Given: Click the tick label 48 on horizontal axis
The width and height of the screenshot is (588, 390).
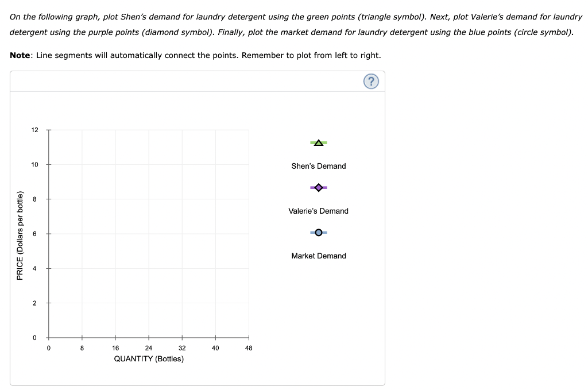Looking at the screenshot, I should pos(249,347).
